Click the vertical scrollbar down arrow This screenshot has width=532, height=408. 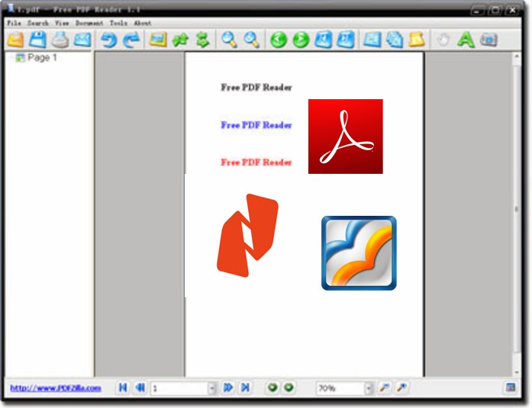pos(517,372)
